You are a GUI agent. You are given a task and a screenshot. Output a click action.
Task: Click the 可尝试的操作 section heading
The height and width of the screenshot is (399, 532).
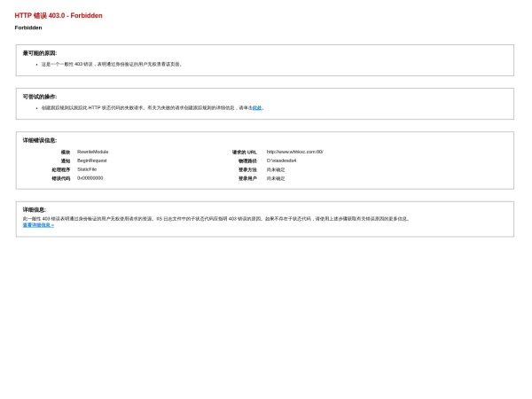click(x=40, y=97)
